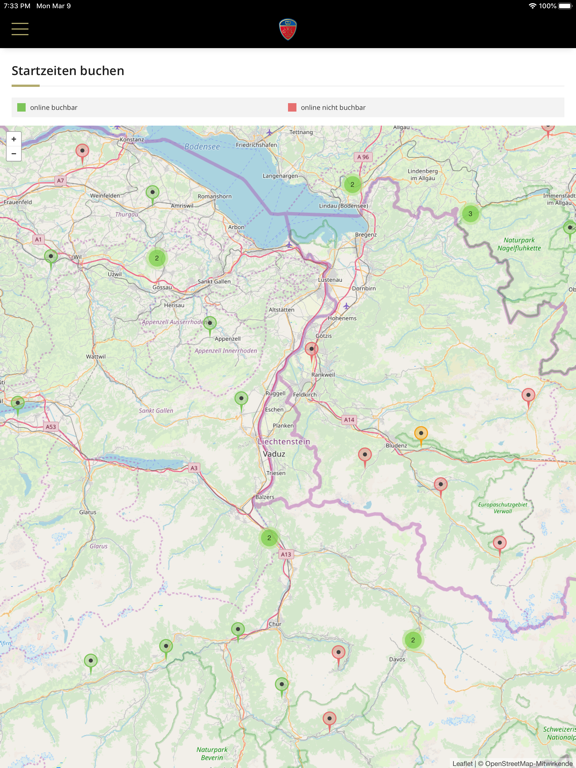This screenshot has width=576, height=768.
Task: Open the hamburger menu
Action: coord(20,29)
